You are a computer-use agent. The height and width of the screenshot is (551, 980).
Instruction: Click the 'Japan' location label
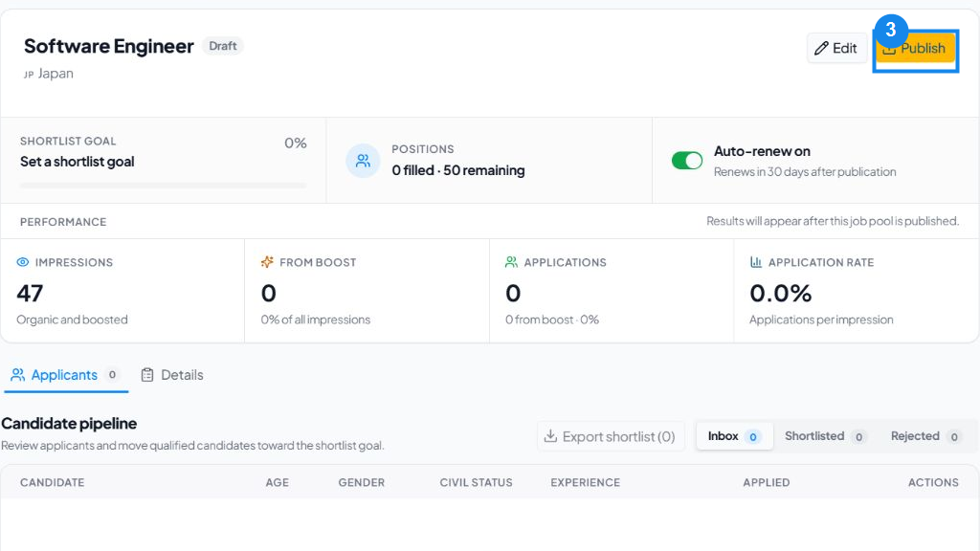click(56, 74)
